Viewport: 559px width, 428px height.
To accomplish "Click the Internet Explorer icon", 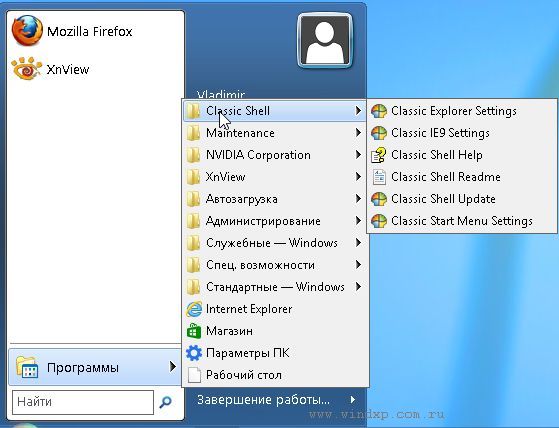I will 194,309.
